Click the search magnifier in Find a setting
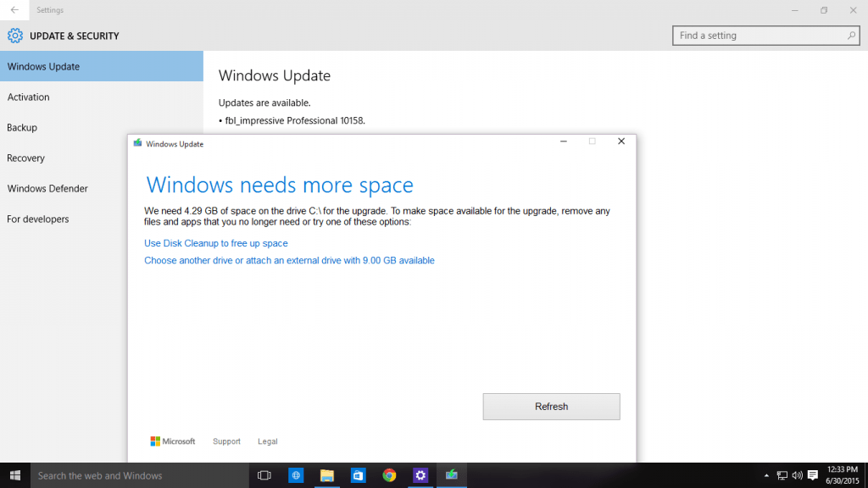868x488 pixels. point(851,36)
